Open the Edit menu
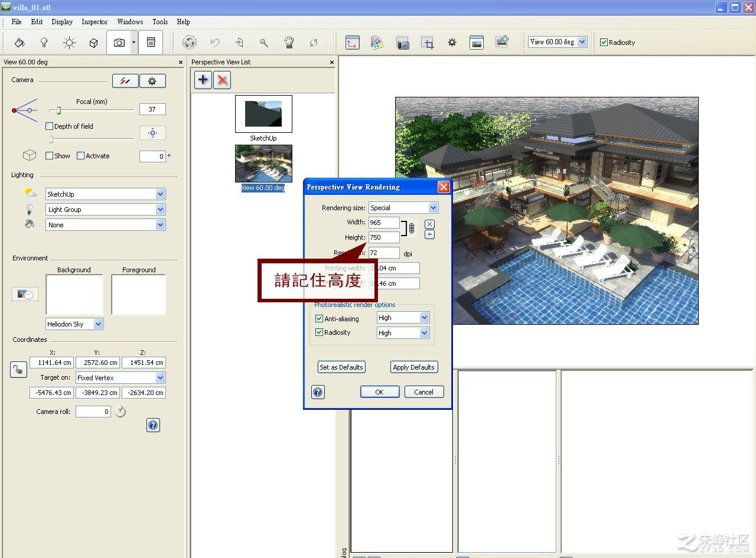The width and height of the screenshot is (756, 558). (x=37, y=22)
